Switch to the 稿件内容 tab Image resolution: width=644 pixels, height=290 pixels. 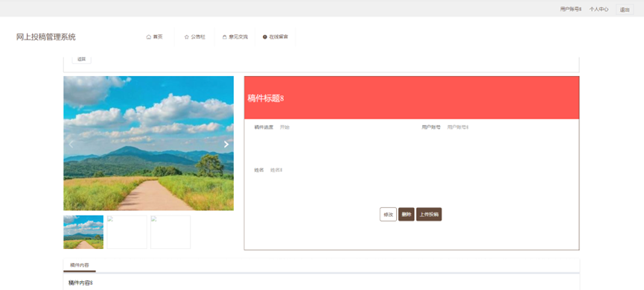(x=80, y=265)
